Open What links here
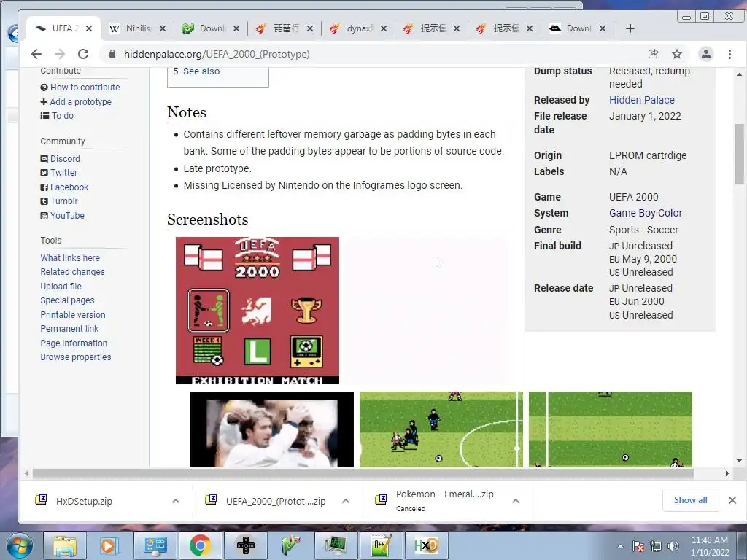Viewport: 747px width, 560px height. coord(70,257)
